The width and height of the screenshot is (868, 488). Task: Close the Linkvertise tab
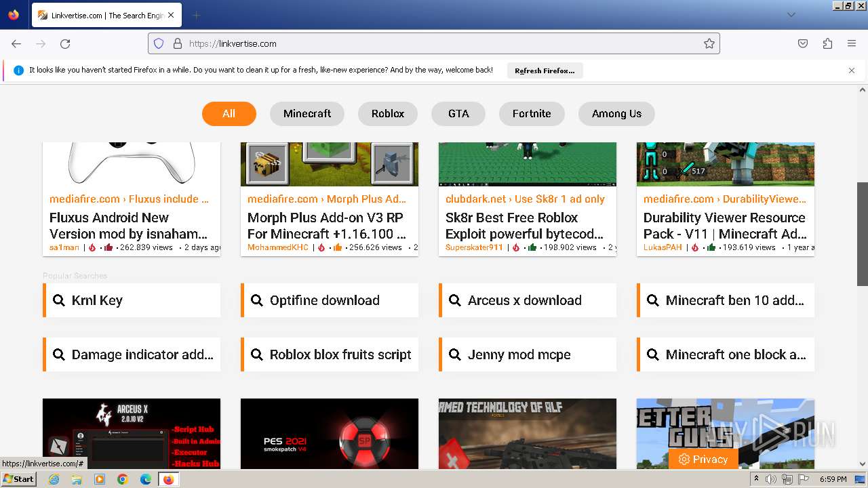pos(171,15)
